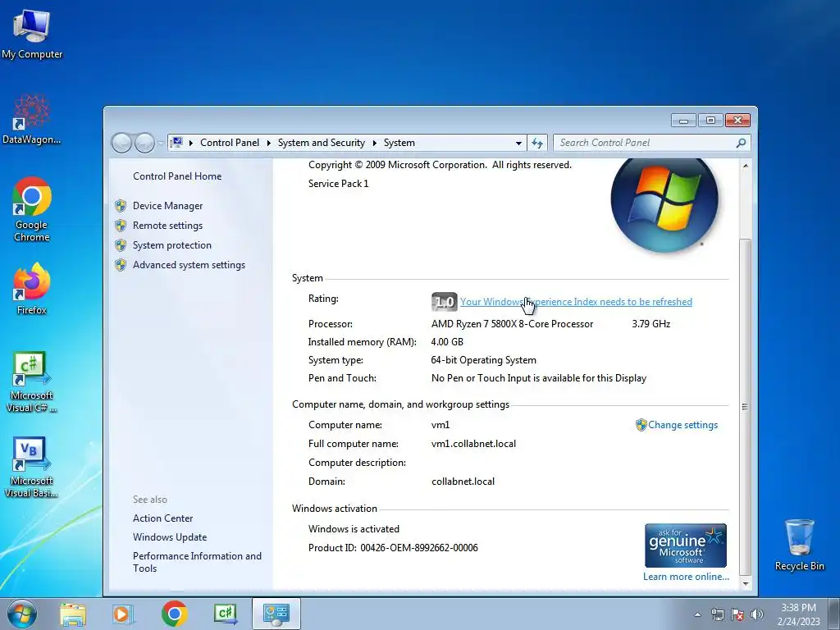Expand arrow before Control Panel breadcrumb
Image resolution: width=840 pixels, height=630 pixels.
click(190, 143)
